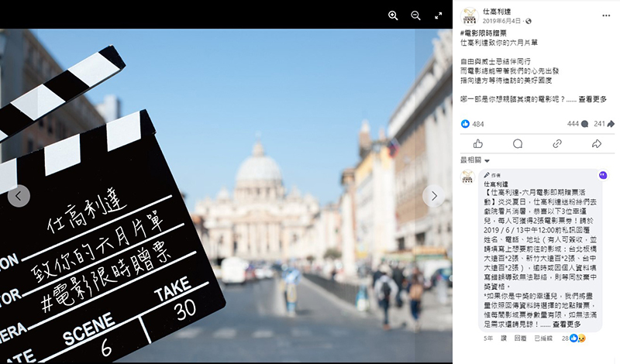Open the 2019年6月4日 post date link
Image resolution: width=620 pixels, height=364 pixels.
click(x=501, y=21)
